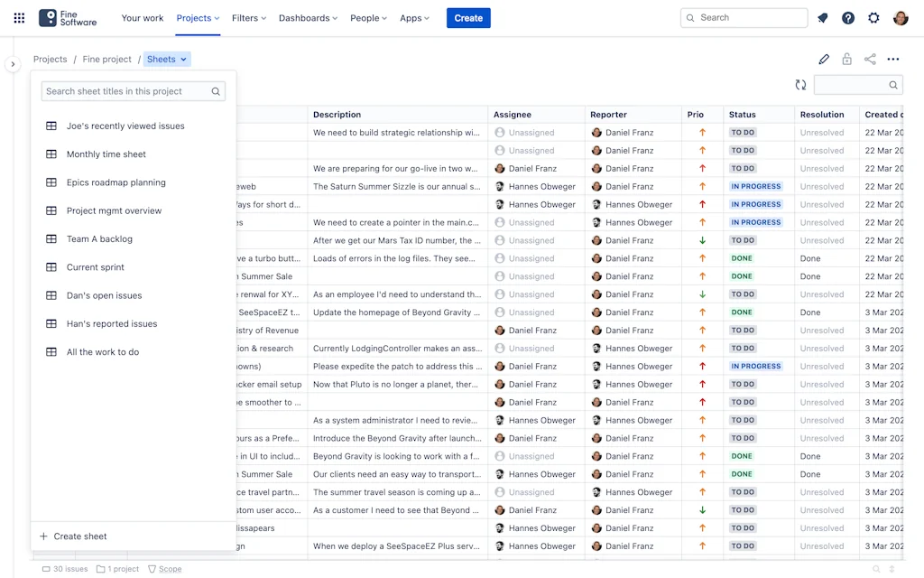Expand the collapsed left sidebar
924x578 pixels.
point(13,64)
